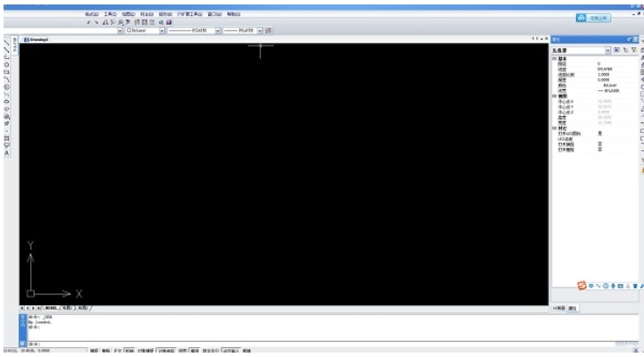
Task: Select the Ellipse drawing tool
Action: 6,102
